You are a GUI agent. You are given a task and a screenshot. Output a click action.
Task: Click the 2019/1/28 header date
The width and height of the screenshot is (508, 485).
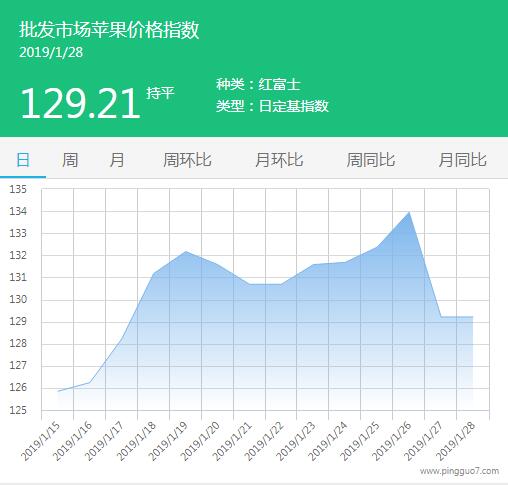tap(51, 52)
